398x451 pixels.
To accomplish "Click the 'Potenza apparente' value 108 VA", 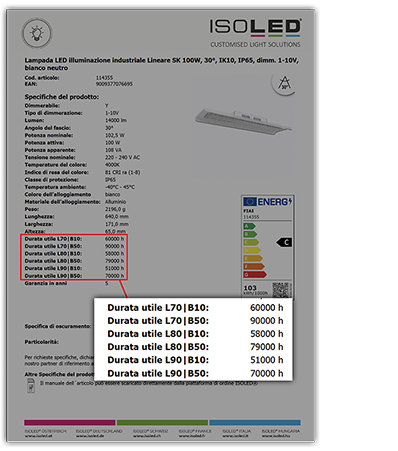I will (113, 150).
